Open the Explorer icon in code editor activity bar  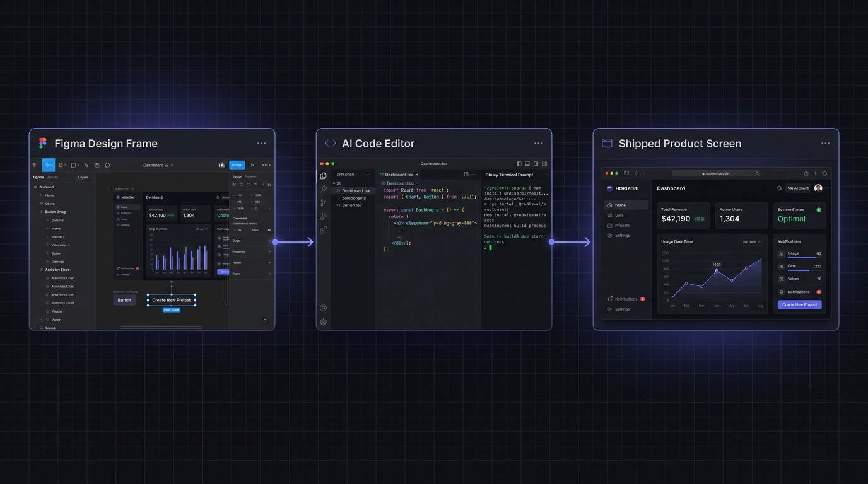[323, 176]
